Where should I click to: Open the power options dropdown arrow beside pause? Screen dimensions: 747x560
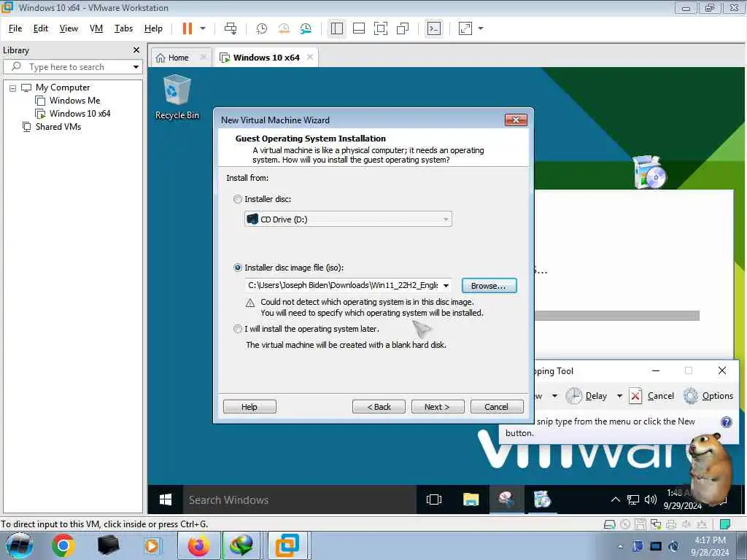[x=203, y=28]
